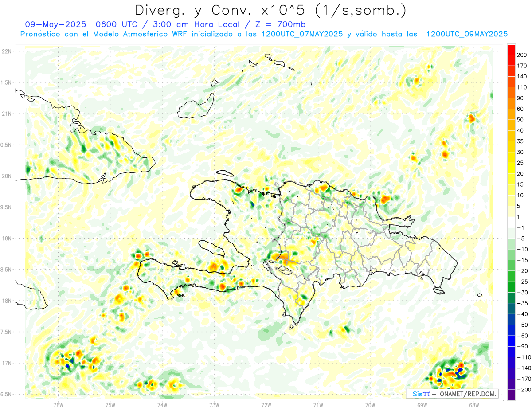
Task: Select the '21N' latitude label
Action: (6, 114)
